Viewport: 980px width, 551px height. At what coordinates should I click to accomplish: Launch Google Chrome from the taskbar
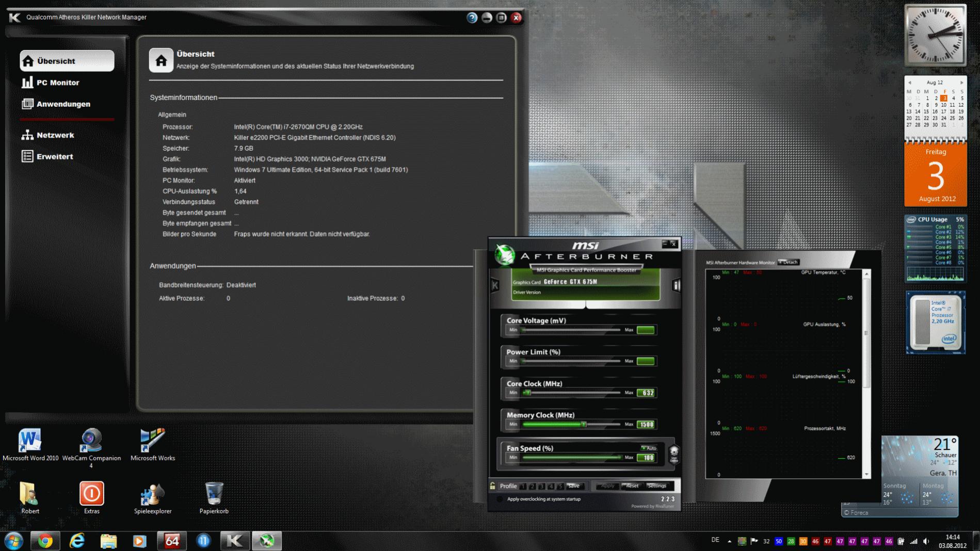point(45,541)
